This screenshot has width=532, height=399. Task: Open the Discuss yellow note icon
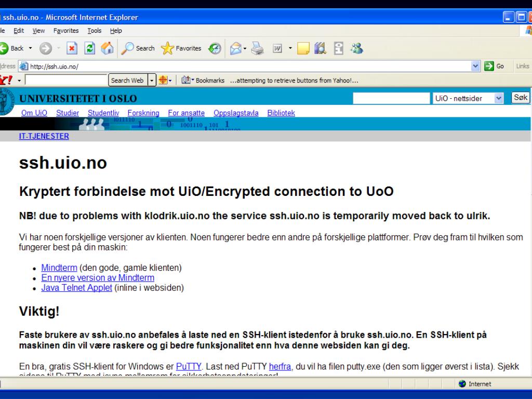[303, 48]
